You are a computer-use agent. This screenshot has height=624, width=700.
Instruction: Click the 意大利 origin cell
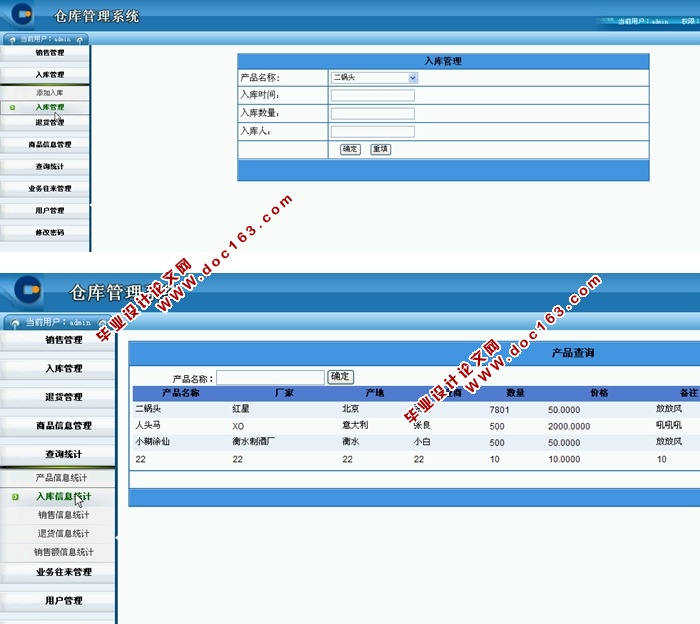coord(355,425)
